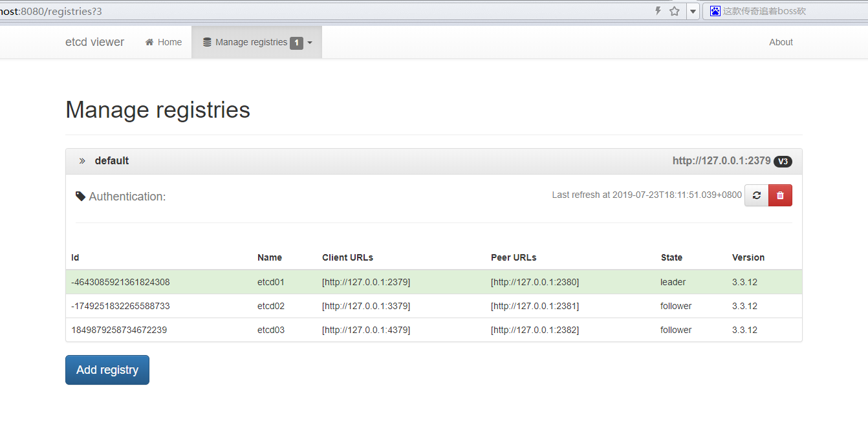Viewport: 868px width, 421px height.
Task: Click client URL [http://127.0.0.1:4379]
Action: [x=366, y=330]
